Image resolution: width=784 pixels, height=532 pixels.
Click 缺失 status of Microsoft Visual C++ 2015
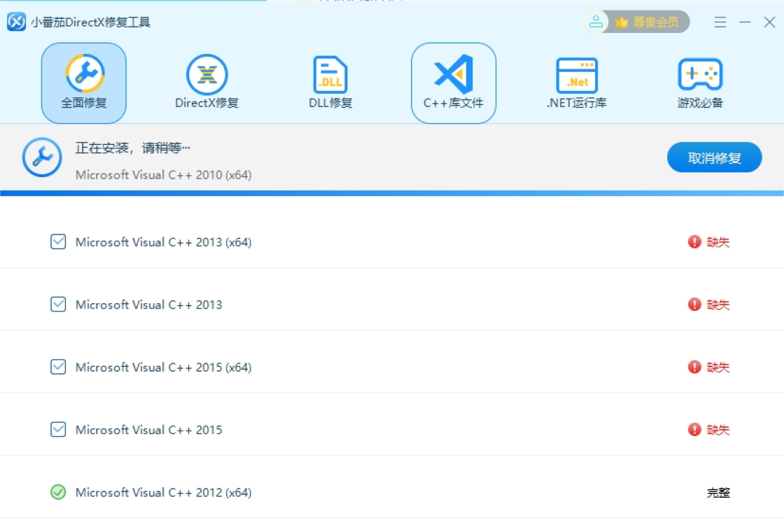pos(709,430)
